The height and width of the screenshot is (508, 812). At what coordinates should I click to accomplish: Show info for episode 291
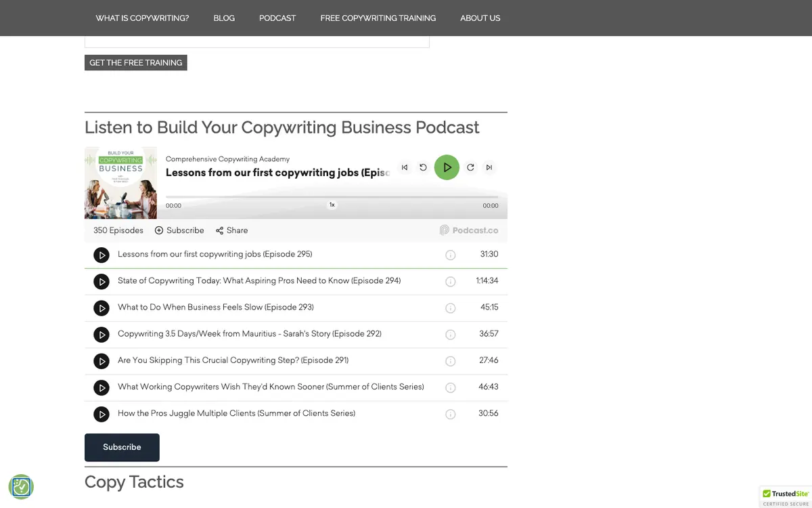pyautogui.click(x=451, y=361)
